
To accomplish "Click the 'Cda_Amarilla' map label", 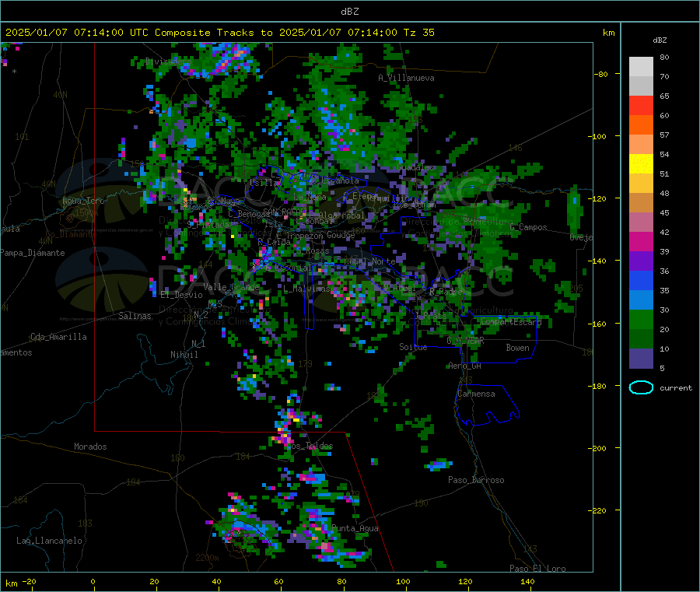I will coord(58,337).
